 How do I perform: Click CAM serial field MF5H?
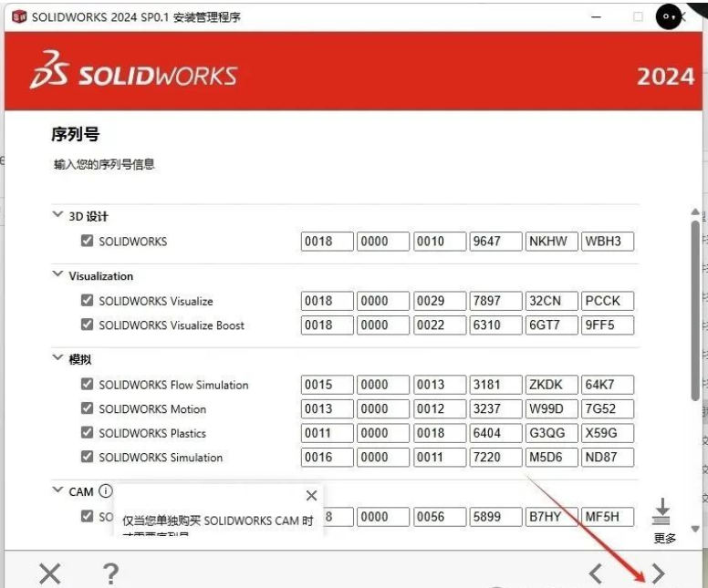coord(608,517)
